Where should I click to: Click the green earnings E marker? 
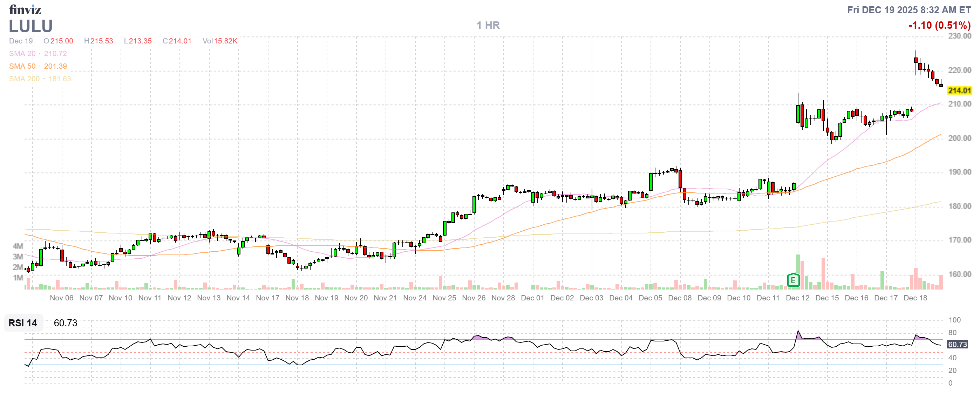(793, 280)
